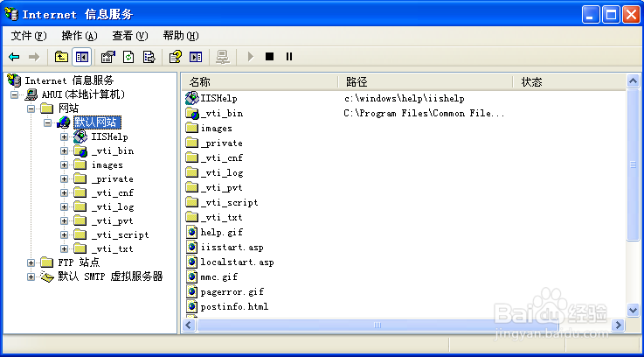Select _vti_script in the list pane
The height and width of the screenshot is (357, 644).
point(229,202)
